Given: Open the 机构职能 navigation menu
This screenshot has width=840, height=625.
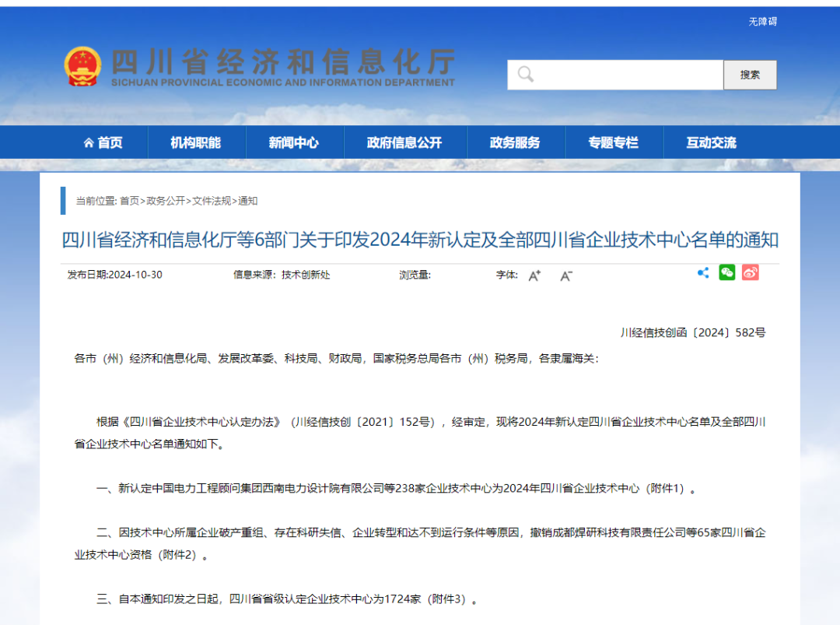Looking at the screenshot, I should pyautogui.click(x=196, y=142).
